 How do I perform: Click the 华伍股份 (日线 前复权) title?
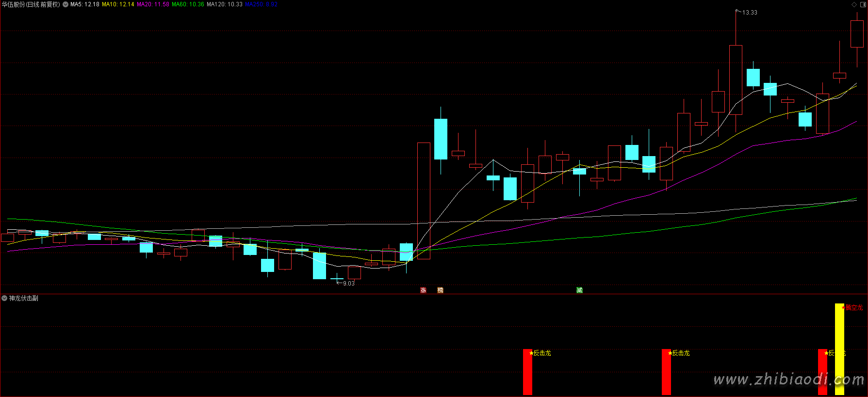(31, 4)
